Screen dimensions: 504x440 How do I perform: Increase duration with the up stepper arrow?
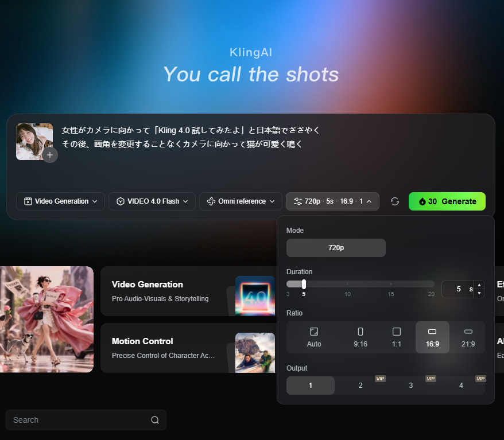click(479, 285)
